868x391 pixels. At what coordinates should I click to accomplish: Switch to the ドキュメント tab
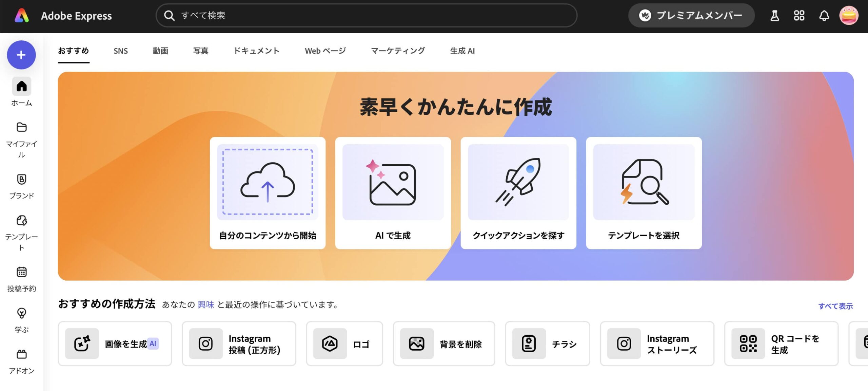coord(257,51)
